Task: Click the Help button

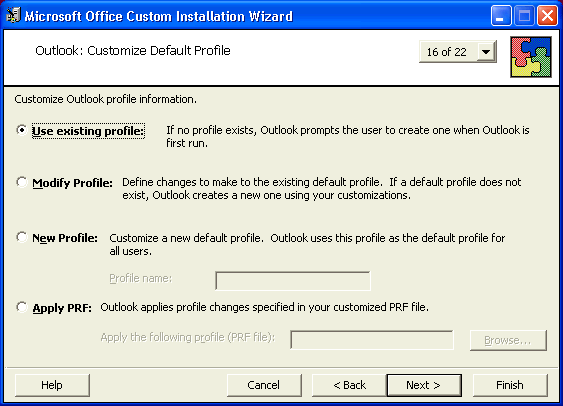Action: pyautogui.click(x=52, y=385)
